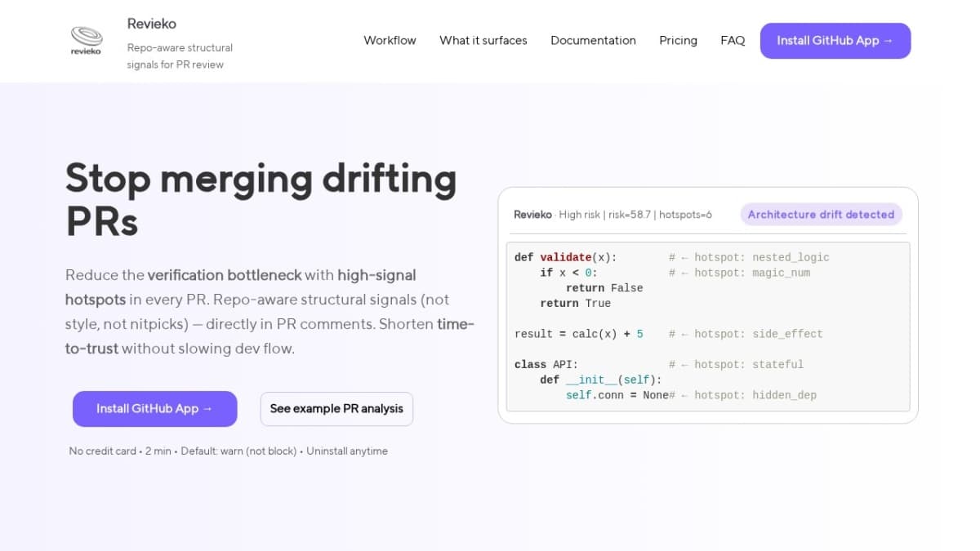Image resolution: width=980 pixels, height=551 pixels.
Task: Select the hotspots=6 counter
Action: 686,215
